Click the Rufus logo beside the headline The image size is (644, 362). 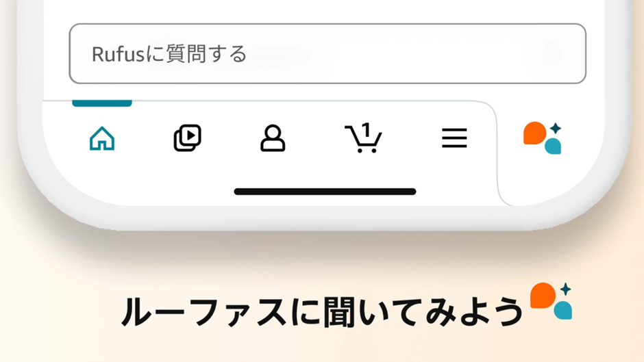tap(551, 301)
